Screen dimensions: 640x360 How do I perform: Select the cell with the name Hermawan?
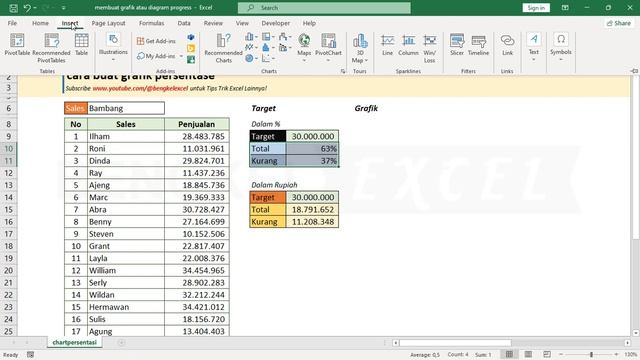[126, 307]
